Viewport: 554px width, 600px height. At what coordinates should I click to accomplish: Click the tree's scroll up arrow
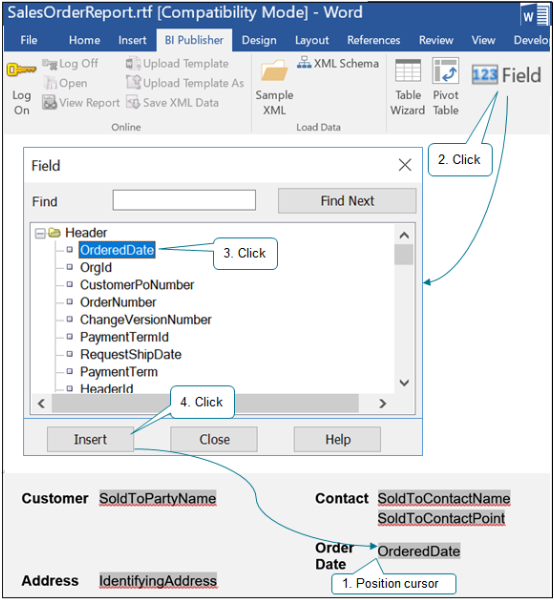pyautogui.click(x=404, y=235)
